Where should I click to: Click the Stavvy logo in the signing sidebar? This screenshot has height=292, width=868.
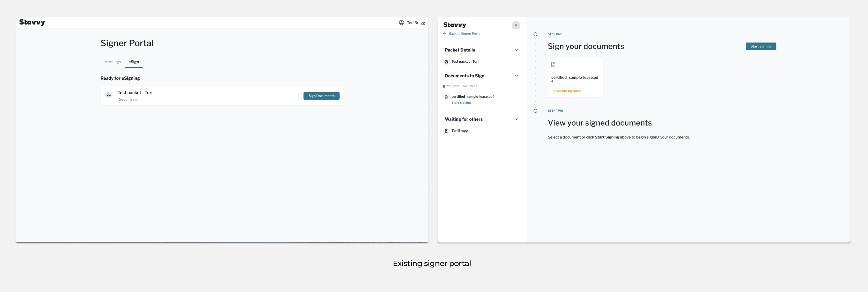(x=454, y=25)
